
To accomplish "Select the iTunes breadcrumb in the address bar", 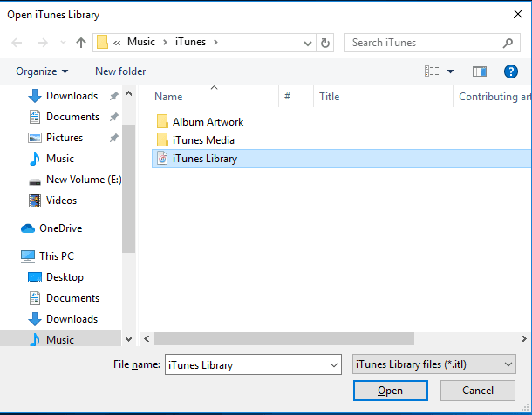I will 190,42.
